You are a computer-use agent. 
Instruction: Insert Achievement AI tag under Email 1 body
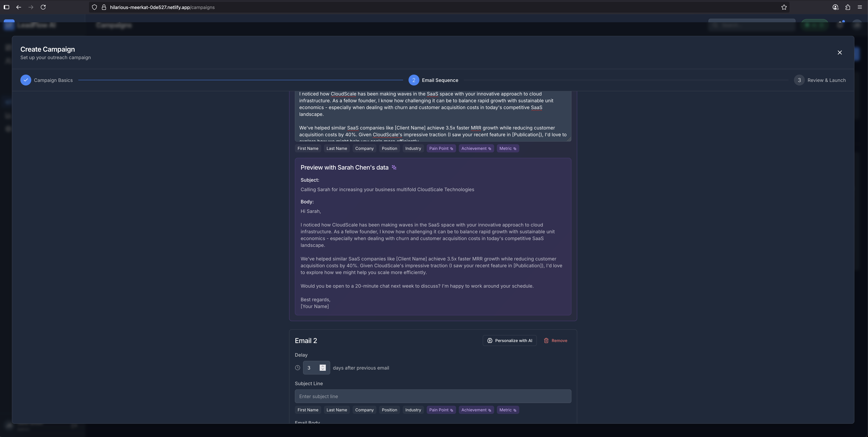[476, 149]
